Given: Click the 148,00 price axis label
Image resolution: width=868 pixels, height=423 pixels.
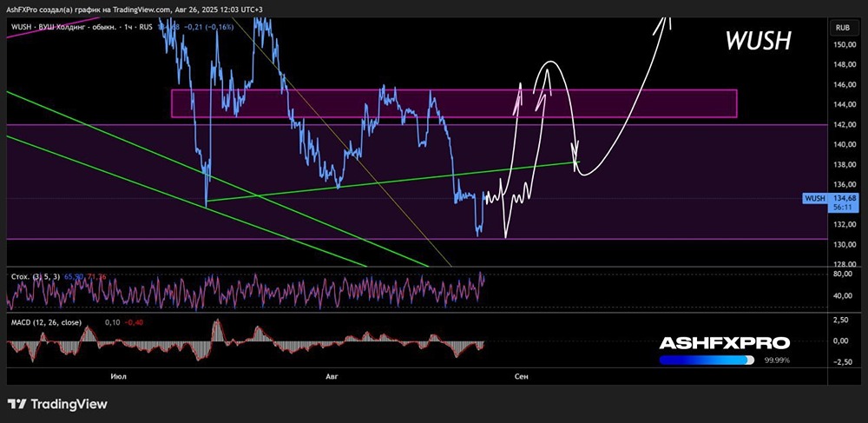Looking at the screenshot, I should [843, 65].
